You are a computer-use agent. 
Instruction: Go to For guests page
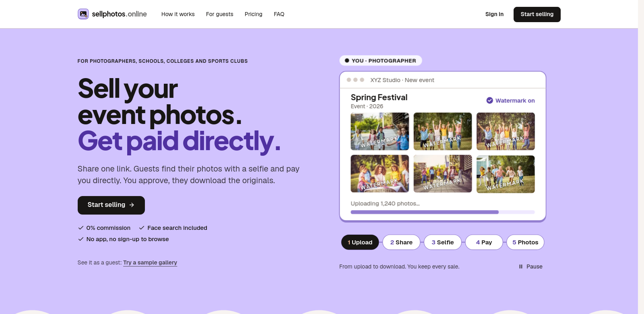220,14
